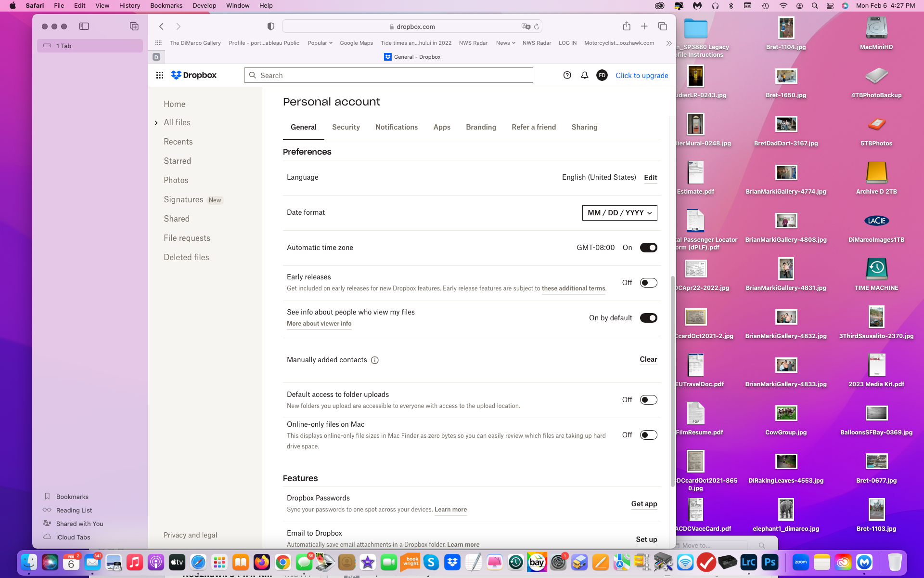Show Safari tab overview
The width and height of the screenshot is (924, 578).
(663, 26)
